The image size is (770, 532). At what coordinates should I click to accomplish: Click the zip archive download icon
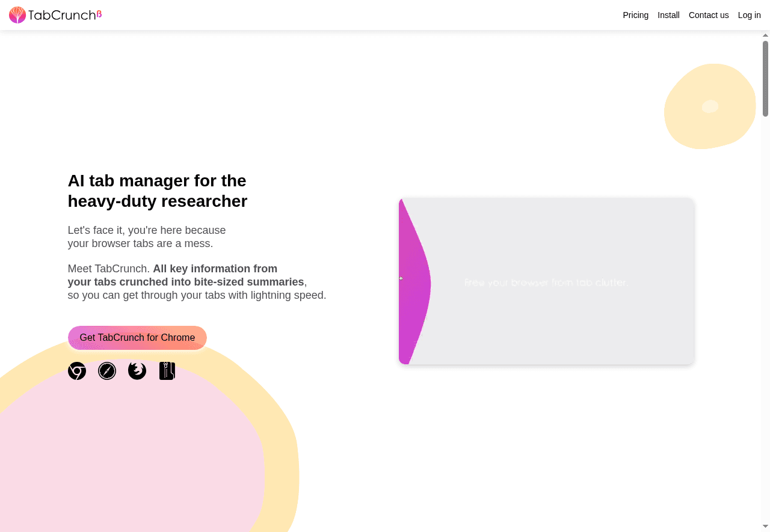(167, 371)
